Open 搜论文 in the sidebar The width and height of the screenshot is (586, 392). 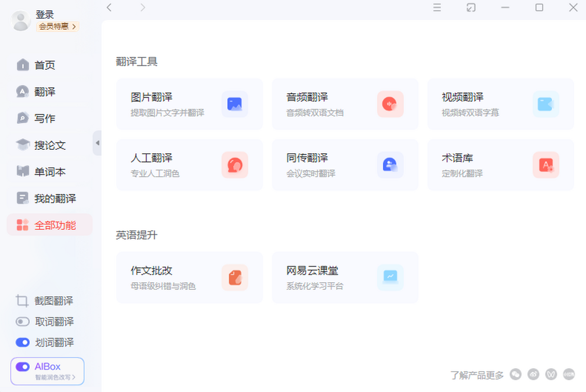point(49,145)
